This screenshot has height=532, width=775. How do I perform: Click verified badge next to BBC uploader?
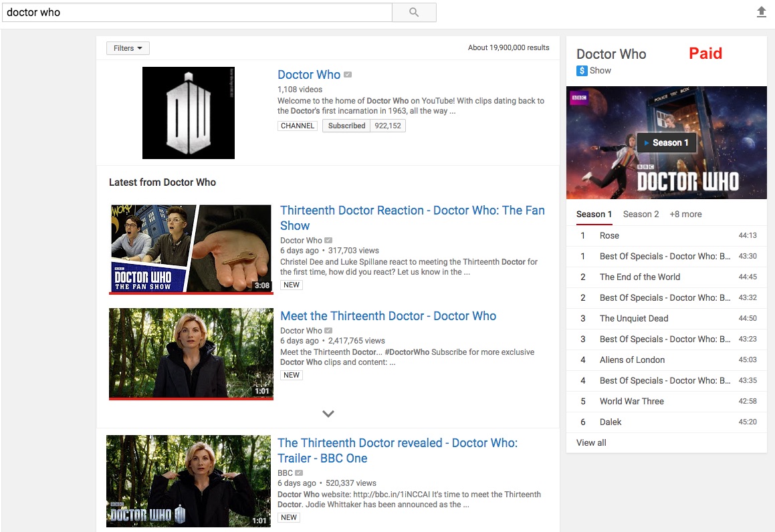pos(298,473)
